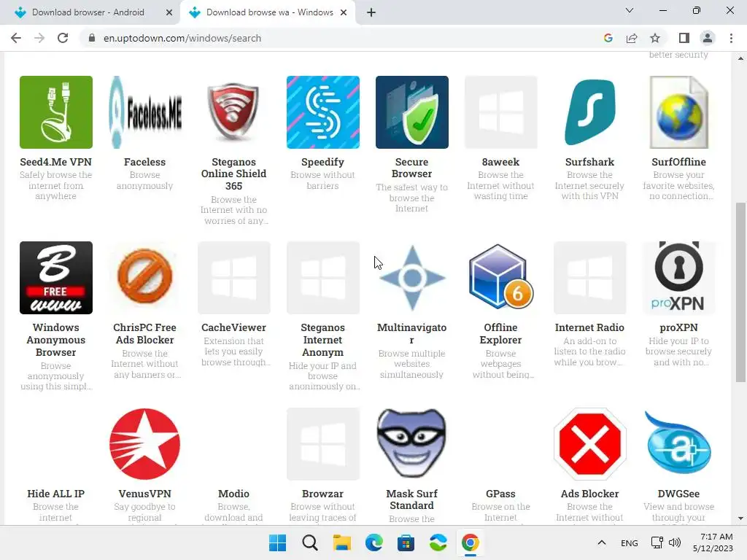Screen dimensions: 747x560
Task: Open the Surfshark app icon
Action: pos(589,112)
